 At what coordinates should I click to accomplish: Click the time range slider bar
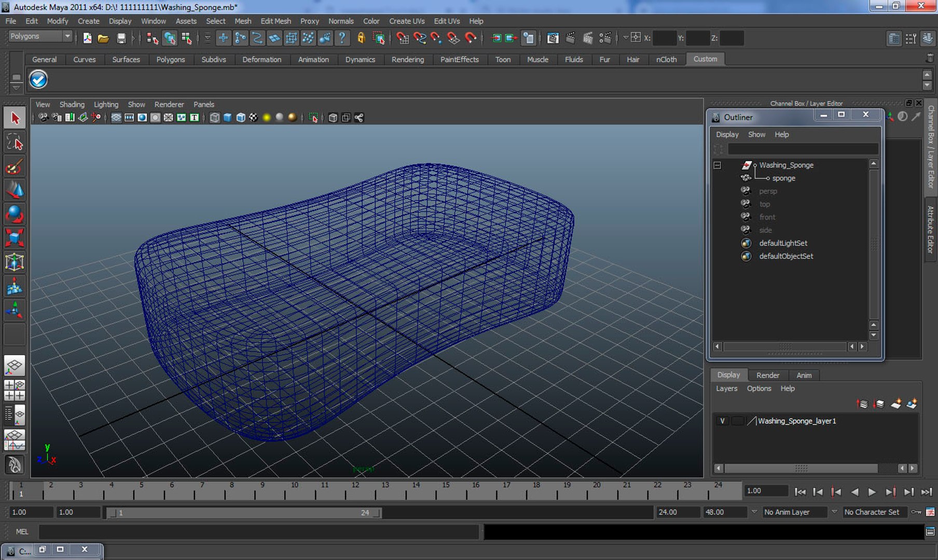click(244, 513)
